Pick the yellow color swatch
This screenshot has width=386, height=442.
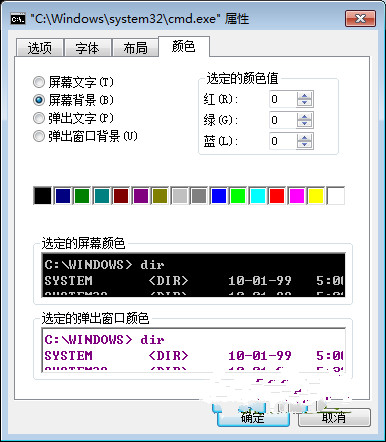pyautogui.click(x=316, y=196)
